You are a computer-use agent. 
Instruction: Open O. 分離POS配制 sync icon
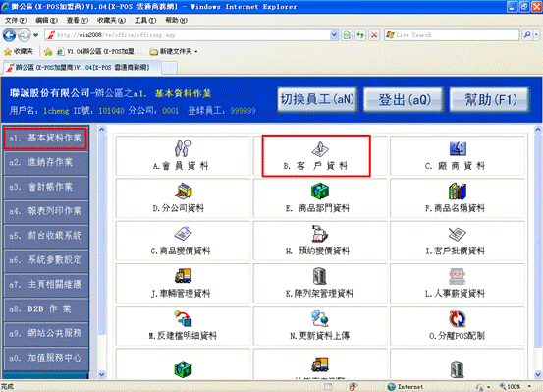[458, 319]
